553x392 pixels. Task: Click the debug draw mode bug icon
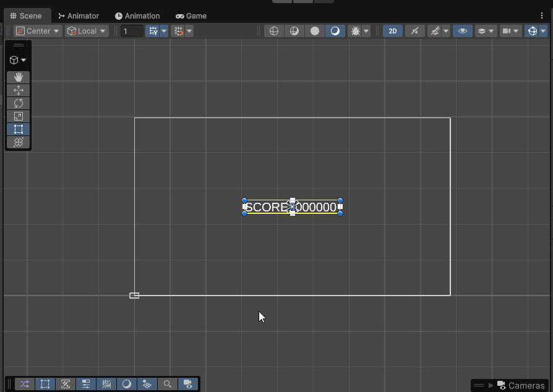356,31
